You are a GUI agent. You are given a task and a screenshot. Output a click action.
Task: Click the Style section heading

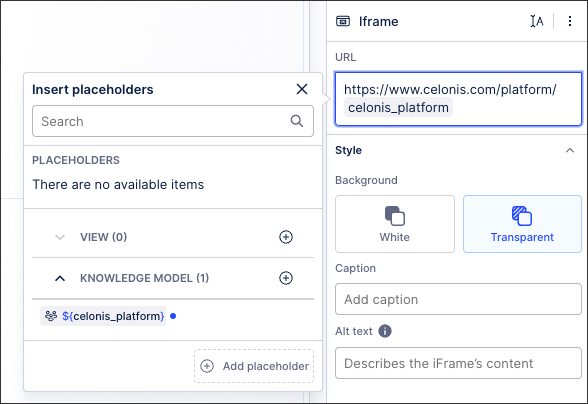click(x=348, y=150)
